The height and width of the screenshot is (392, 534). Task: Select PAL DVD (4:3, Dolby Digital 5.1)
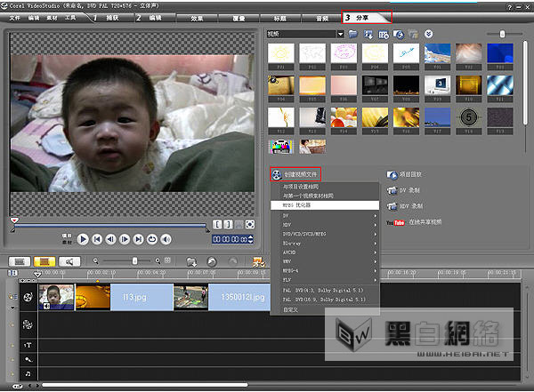325,291
